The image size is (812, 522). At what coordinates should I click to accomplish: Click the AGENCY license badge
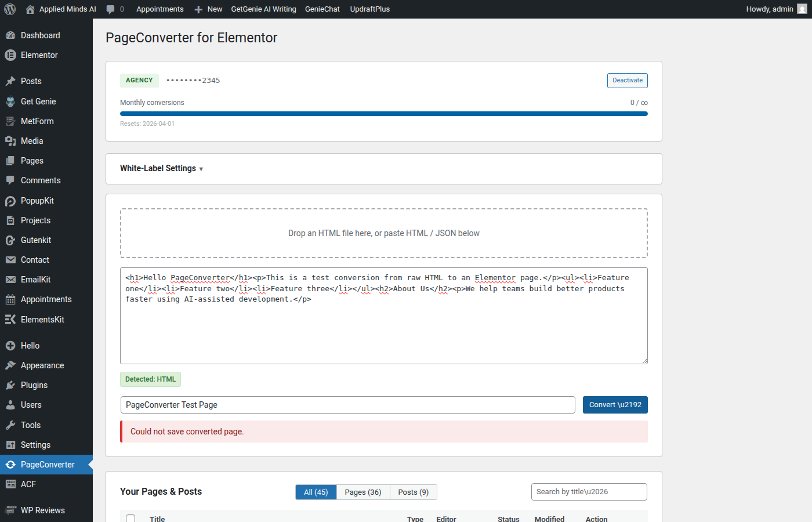point(139,81)
